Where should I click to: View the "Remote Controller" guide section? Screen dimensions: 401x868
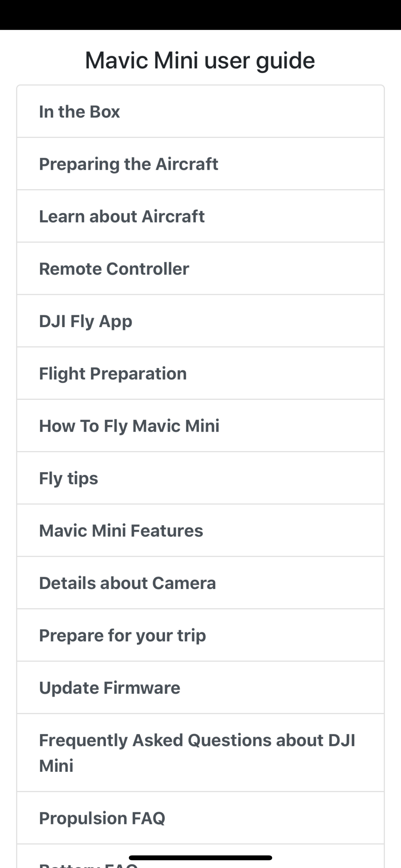[200, 269]
